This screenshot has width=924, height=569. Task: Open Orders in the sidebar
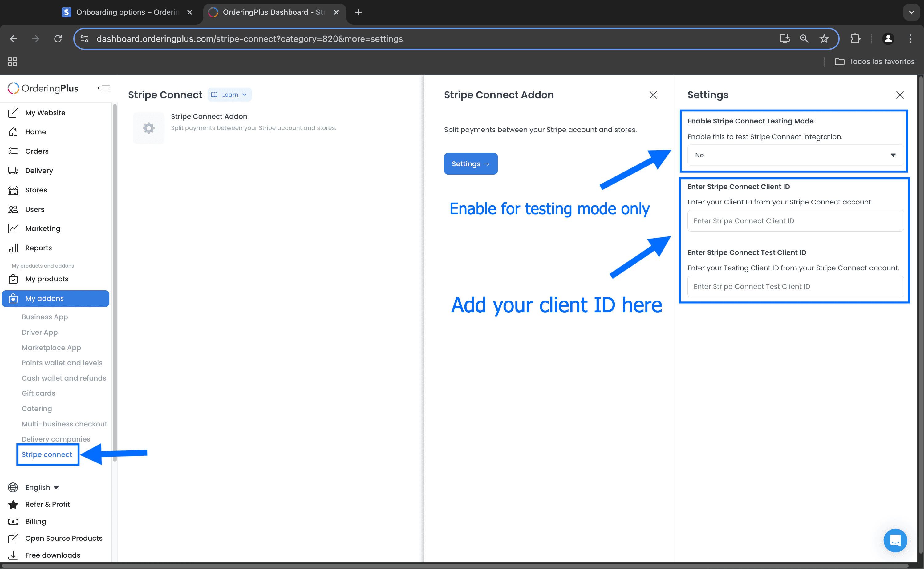(37, 151)
